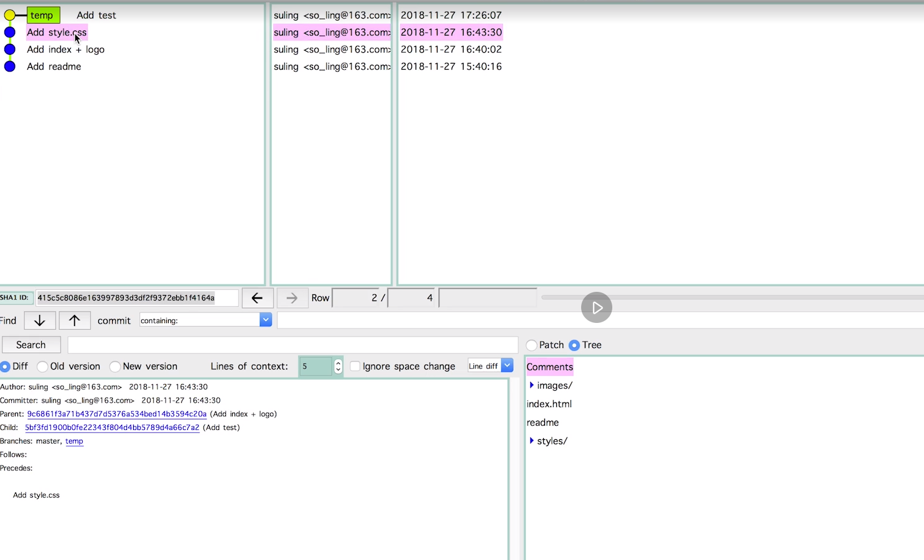Image resolution: width=924 pixels, height=560 pixels.
Task: Open the child commit hash link 5bf3fd19
Action: [112, 427]
